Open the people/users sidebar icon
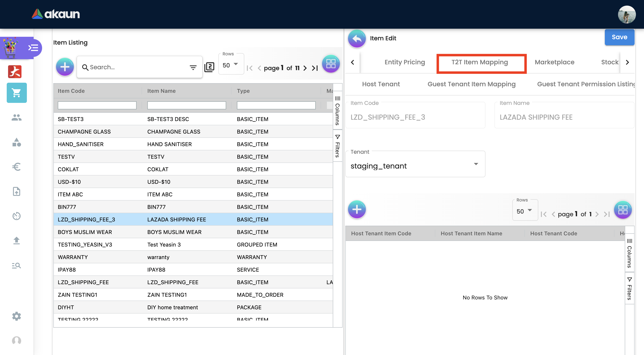The height and width of the screenshot is (355, 644). [17, 117]
